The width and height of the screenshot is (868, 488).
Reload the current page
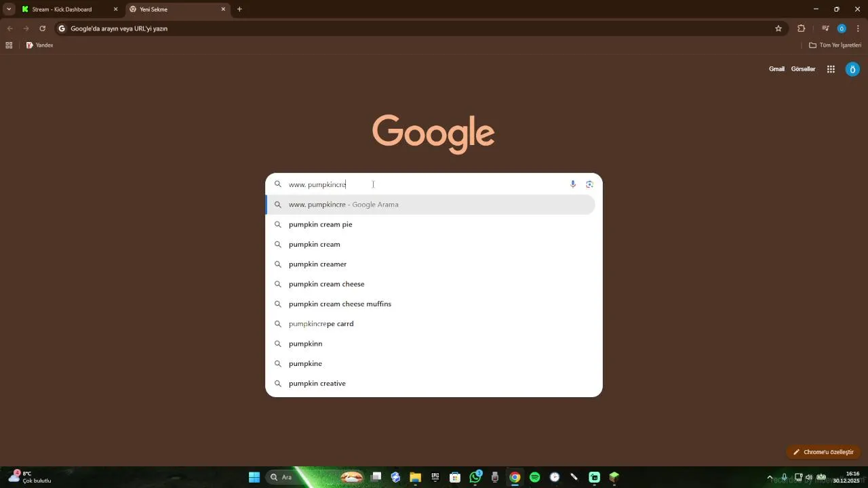click(42, 28)
